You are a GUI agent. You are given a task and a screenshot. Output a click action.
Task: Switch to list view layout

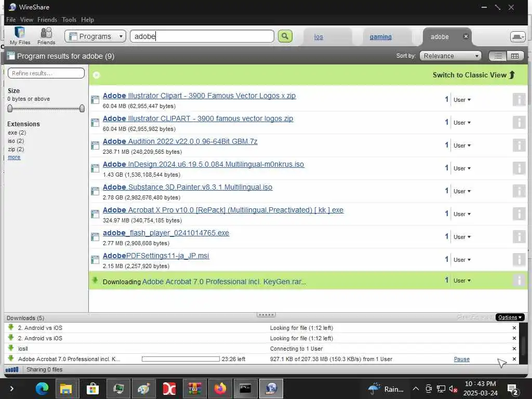pyautogui.click(x=498, y=56)
